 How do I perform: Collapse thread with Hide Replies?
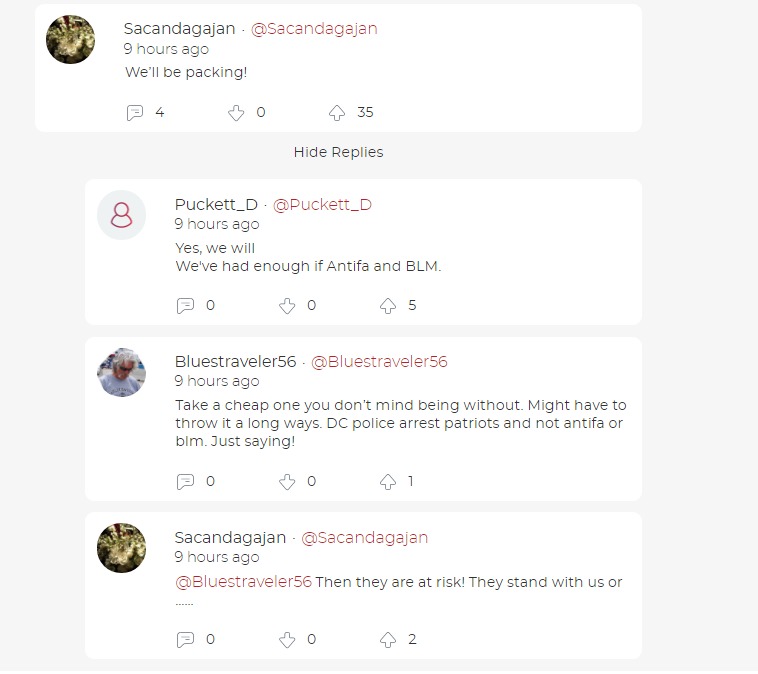(338, 152)
